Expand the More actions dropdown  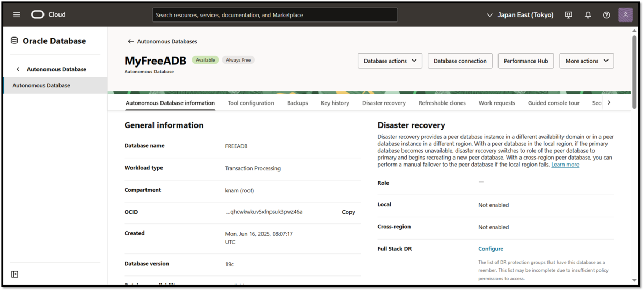coord(587,61)
